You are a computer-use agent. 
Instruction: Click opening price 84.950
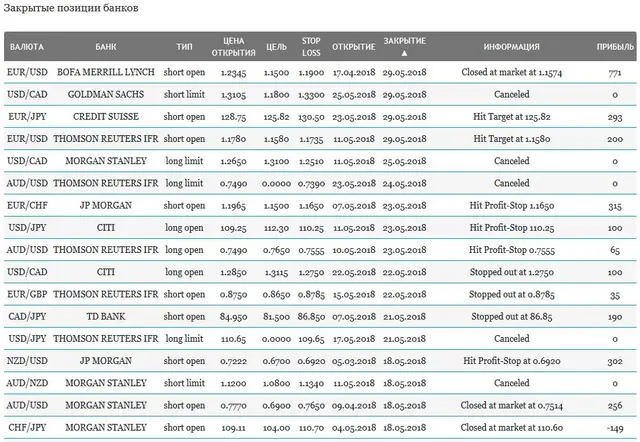click(x=233, y=317)
